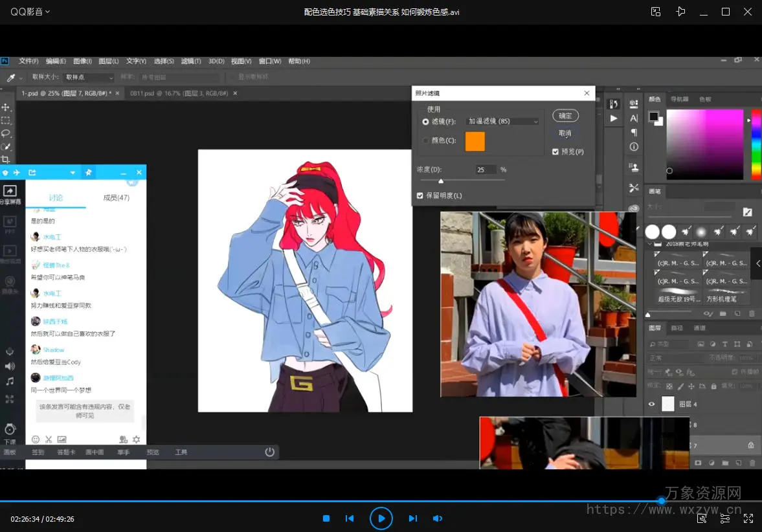Open the player settings sliders icon
Viewport: 762px width, 532px height.
(726, 518)
